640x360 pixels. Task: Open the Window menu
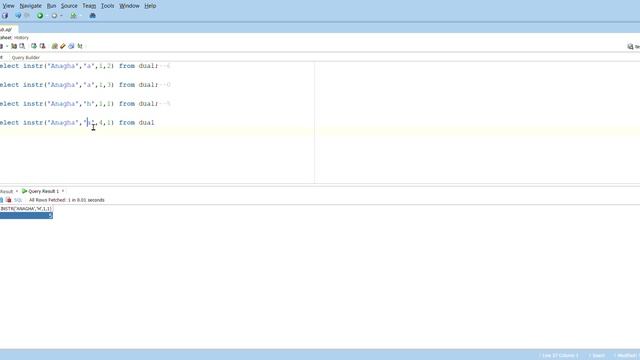click(x=129, y=6)
